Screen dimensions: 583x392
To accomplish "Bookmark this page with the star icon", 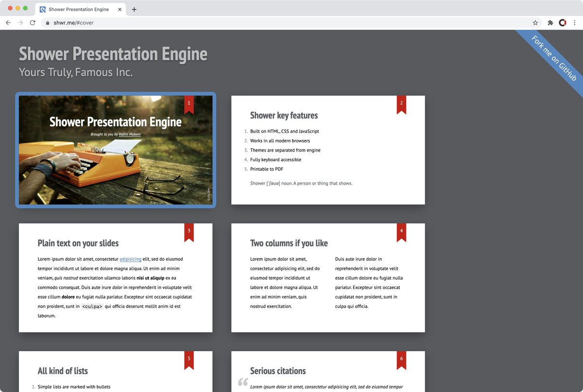I will pos(535,23).
